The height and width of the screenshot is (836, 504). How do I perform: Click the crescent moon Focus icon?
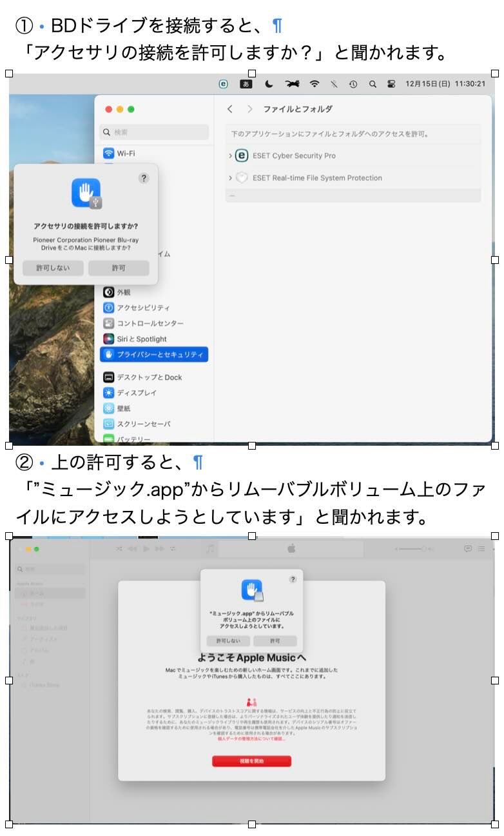[x=269, y=84]
